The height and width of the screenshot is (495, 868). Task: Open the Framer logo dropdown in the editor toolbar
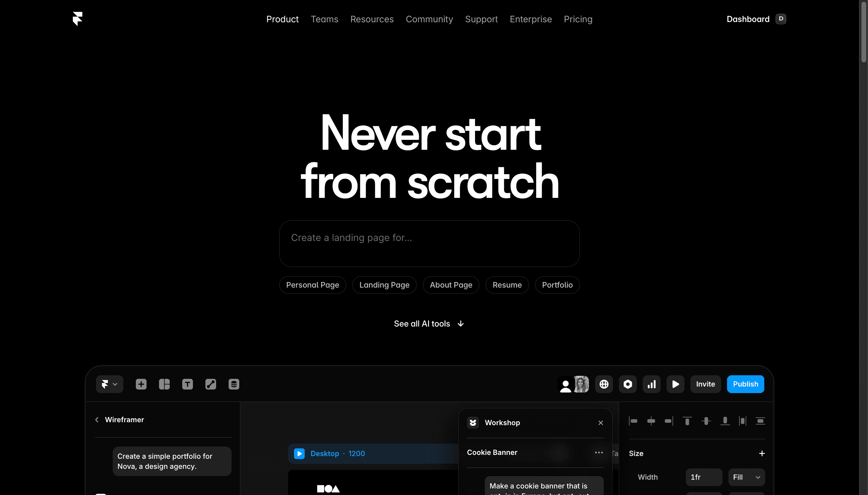pyautogui.click(x=109, y=384)
